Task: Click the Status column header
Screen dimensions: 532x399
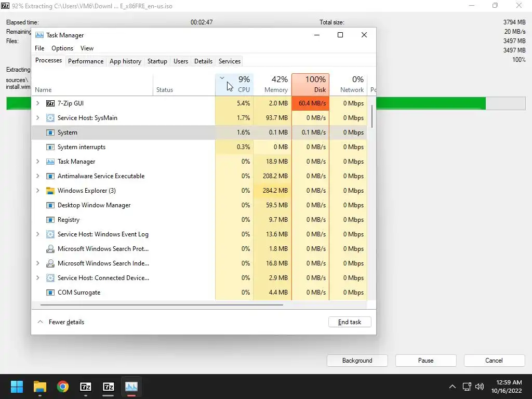Action: (184, 85)
